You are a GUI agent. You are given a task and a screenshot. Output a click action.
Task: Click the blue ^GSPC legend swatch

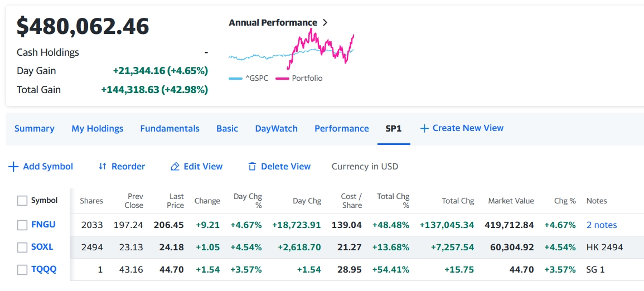[235, 79]
